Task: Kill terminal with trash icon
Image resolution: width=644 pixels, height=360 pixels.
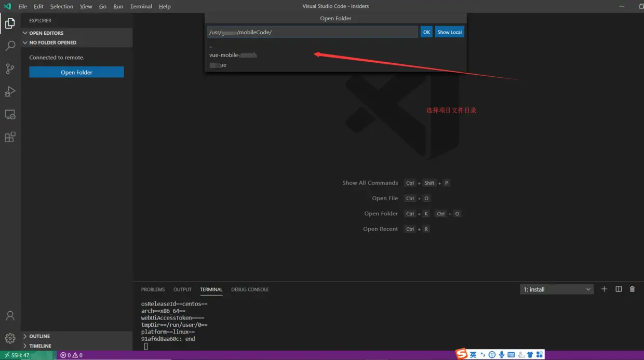Action: click(632, 289)
